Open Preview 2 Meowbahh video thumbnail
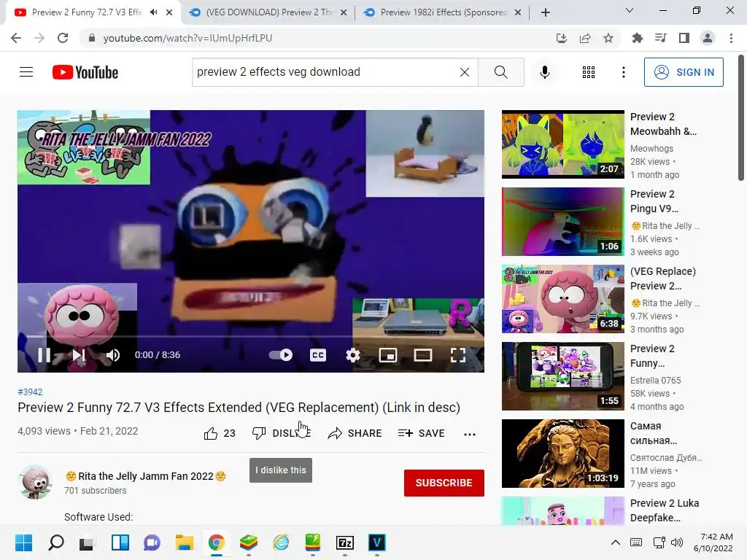 tap(562, 144)
